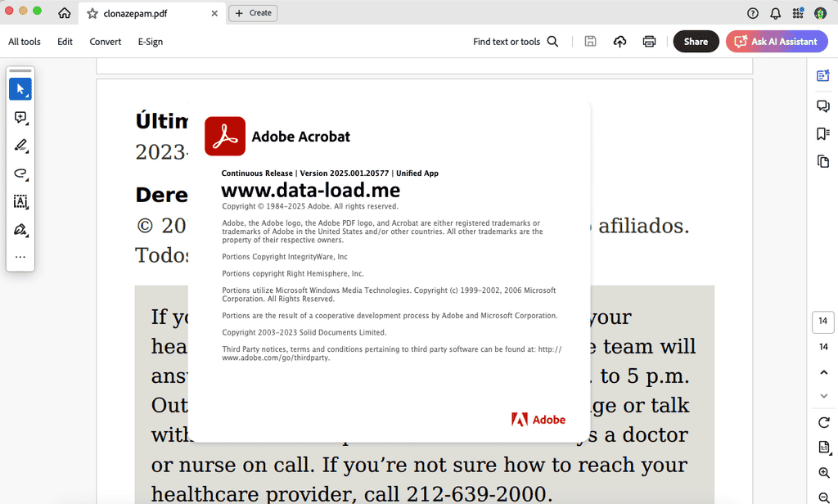Click the Adobe Acrobat logo in About dialog

(225, 137)
